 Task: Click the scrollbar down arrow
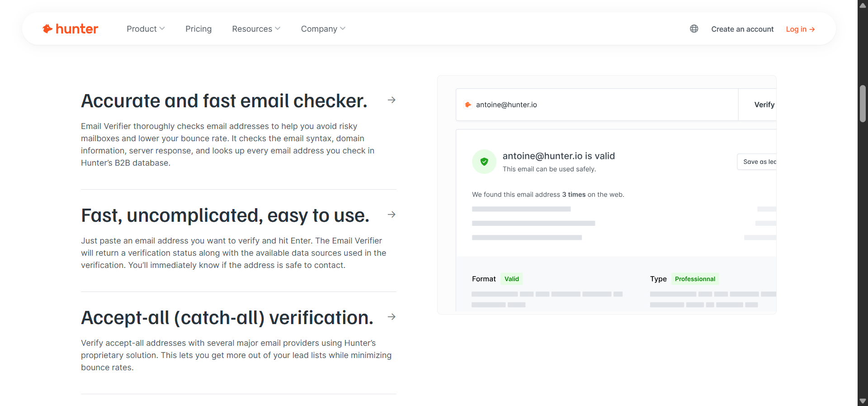[863, 401]
